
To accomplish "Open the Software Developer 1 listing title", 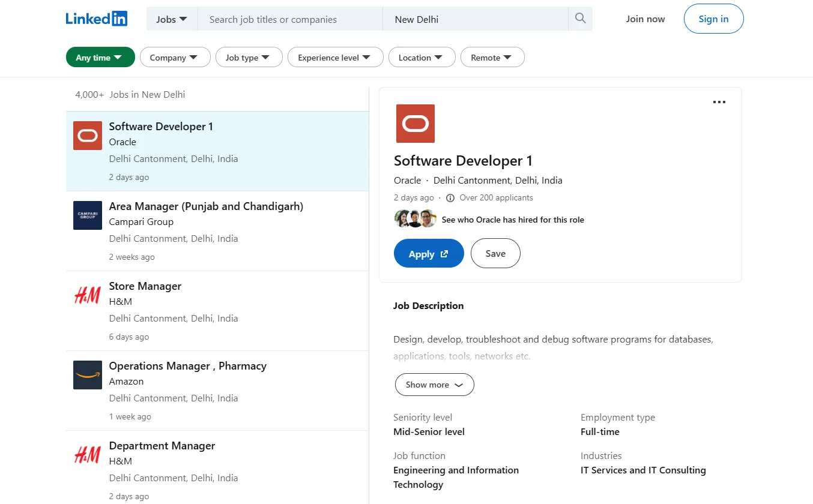I will (x=161, y=127).
